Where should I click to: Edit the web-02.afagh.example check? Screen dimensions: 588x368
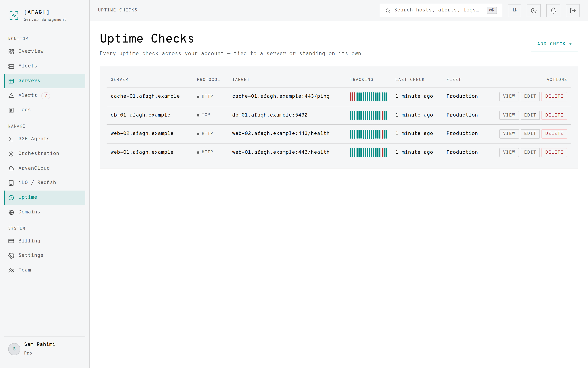click(x=530, y=134)
